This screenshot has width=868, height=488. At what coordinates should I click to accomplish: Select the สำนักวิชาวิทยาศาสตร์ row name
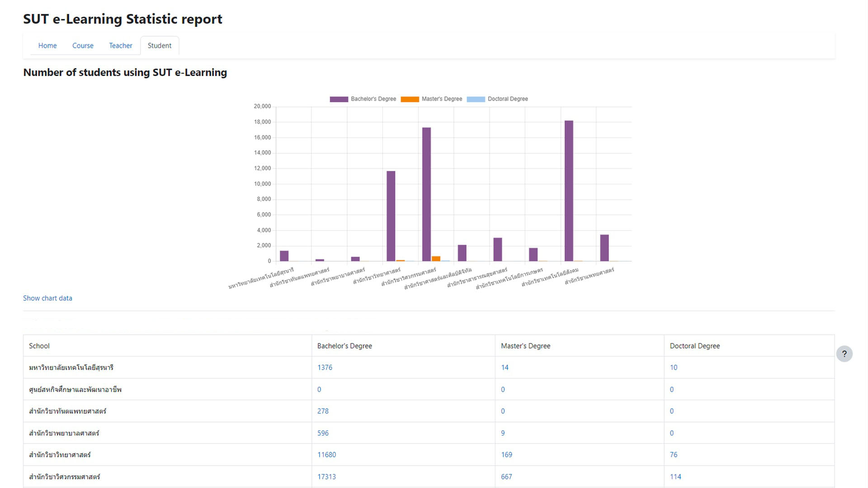[x=60, y=455]
